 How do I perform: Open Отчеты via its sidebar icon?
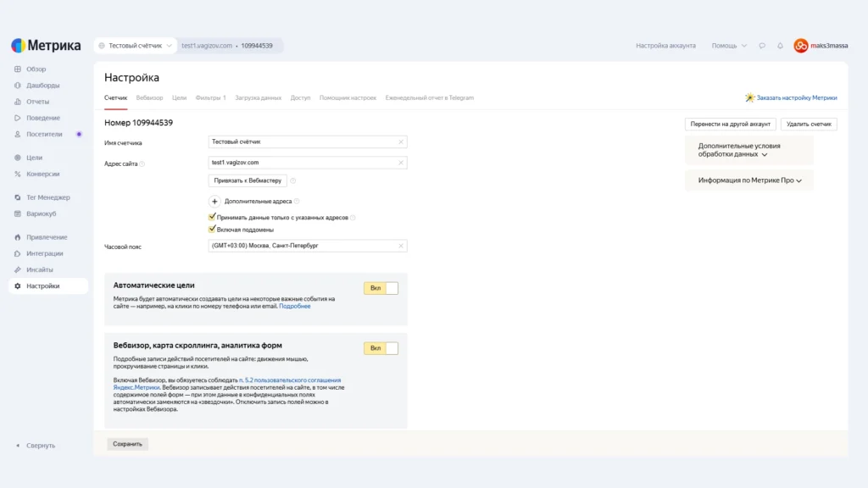pos(18,102)
